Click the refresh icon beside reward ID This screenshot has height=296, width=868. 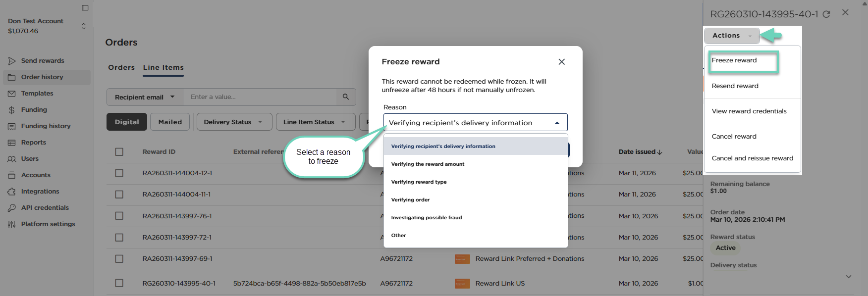tap(826, 14)
